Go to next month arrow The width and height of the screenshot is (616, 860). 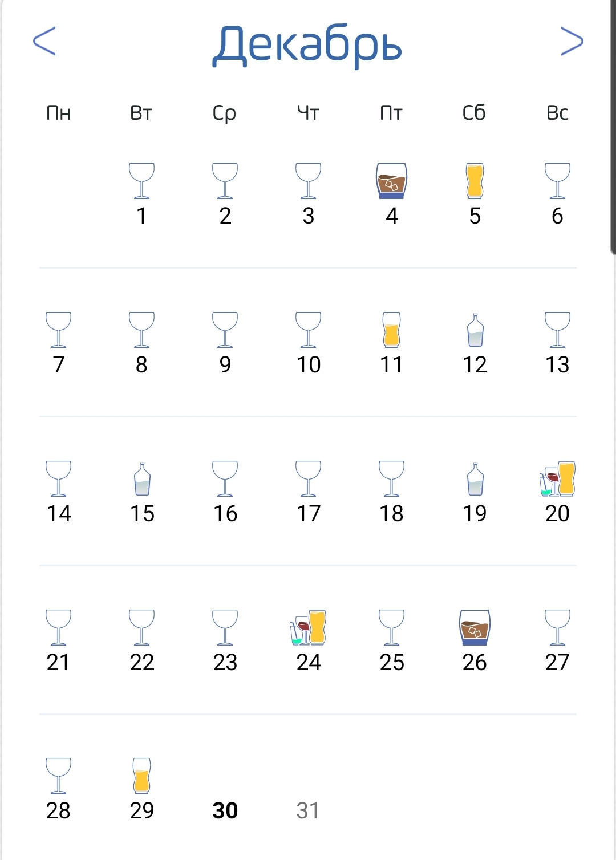click(x=572, y=41)
